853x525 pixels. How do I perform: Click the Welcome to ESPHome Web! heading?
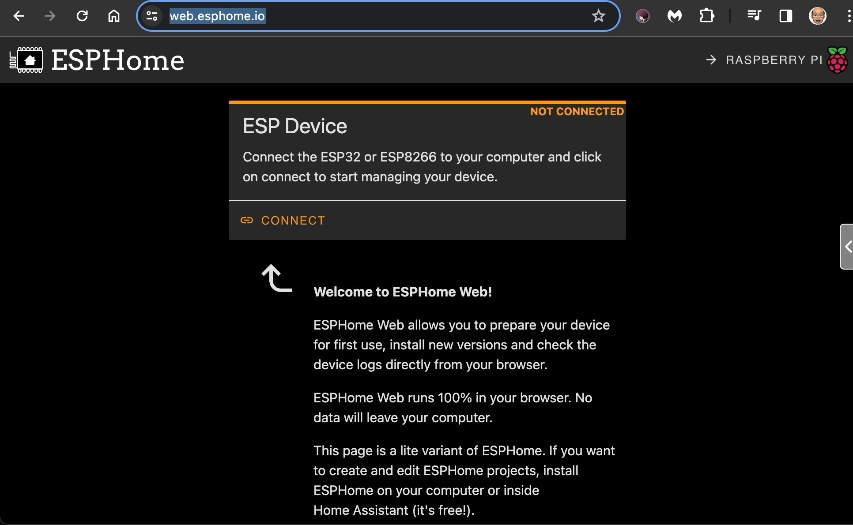403,292
